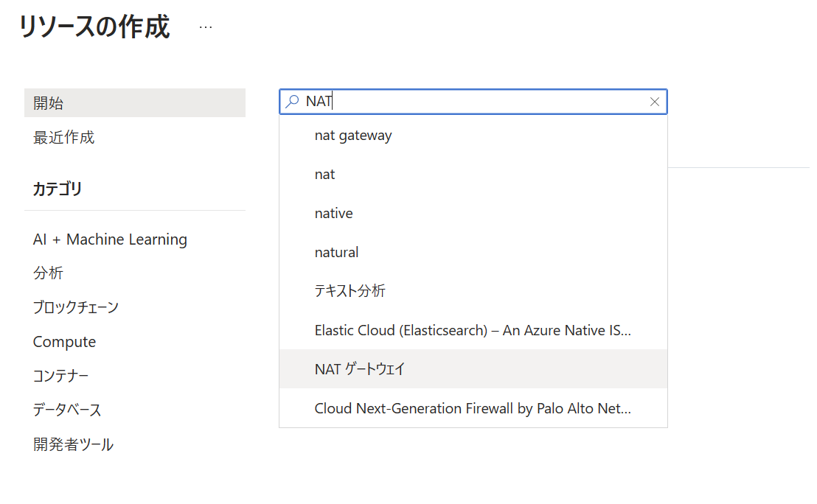Clear the search box with X
Screen dimensions: 817x504
click(654, 102)
